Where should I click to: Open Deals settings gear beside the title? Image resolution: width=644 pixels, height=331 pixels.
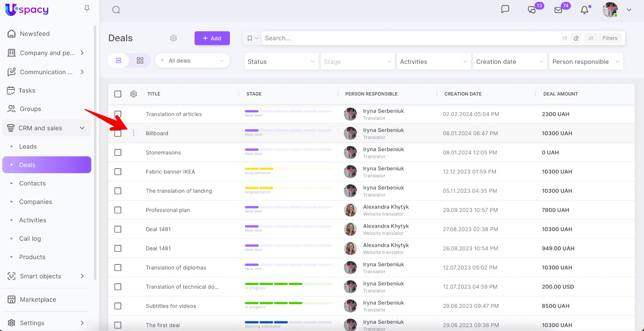[173, 38]
